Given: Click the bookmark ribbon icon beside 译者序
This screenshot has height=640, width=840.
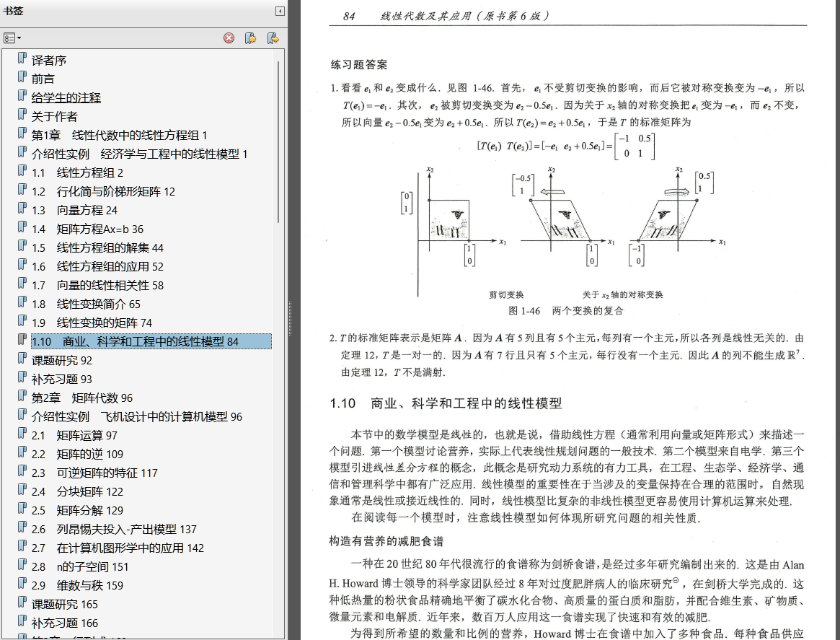Looking at the screenshot, I should 22,58.
